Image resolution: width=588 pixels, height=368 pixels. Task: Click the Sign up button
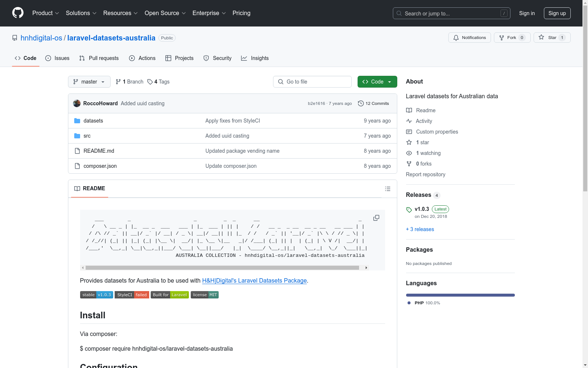tap(557, 13)
